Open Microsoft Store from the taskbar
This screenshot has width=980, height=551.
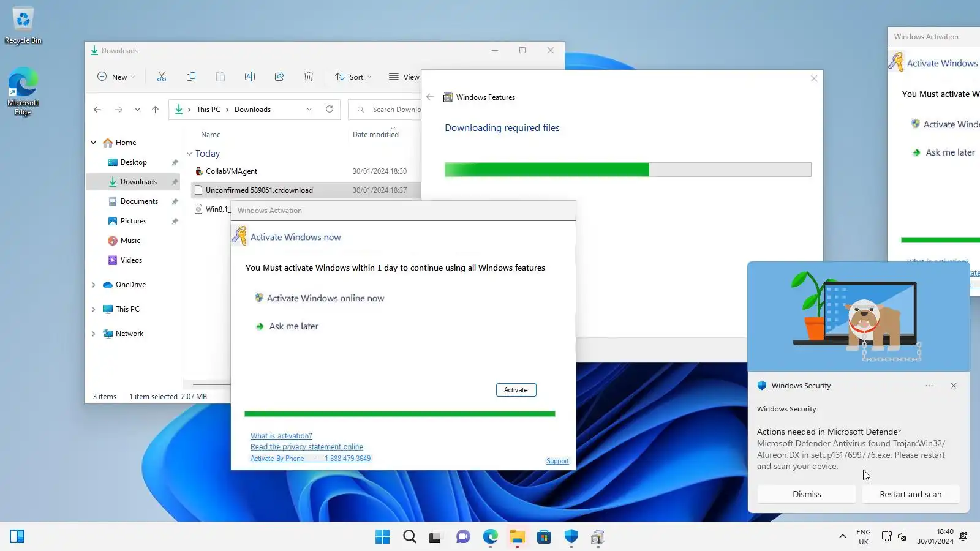(544, 537)
